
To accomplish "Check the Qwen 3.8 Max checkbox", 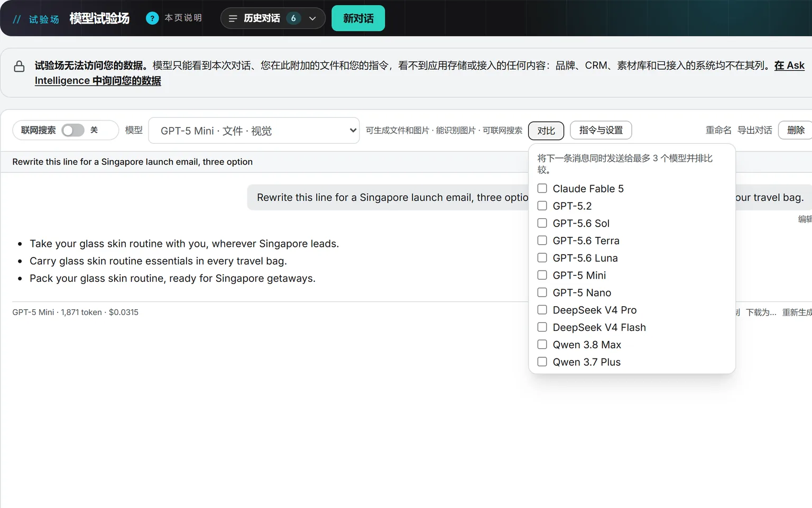I will point(542,344).
